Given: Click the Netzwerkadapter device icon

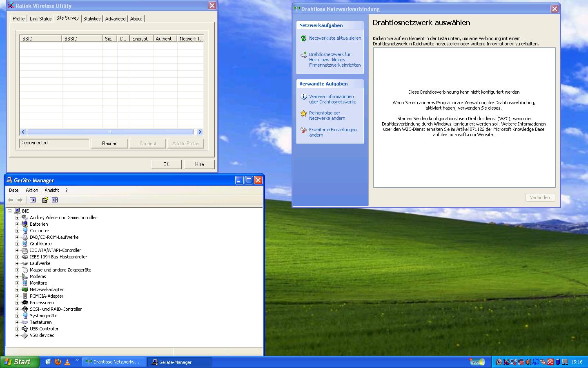Looking at the screenshot, I should click(25, 289).
